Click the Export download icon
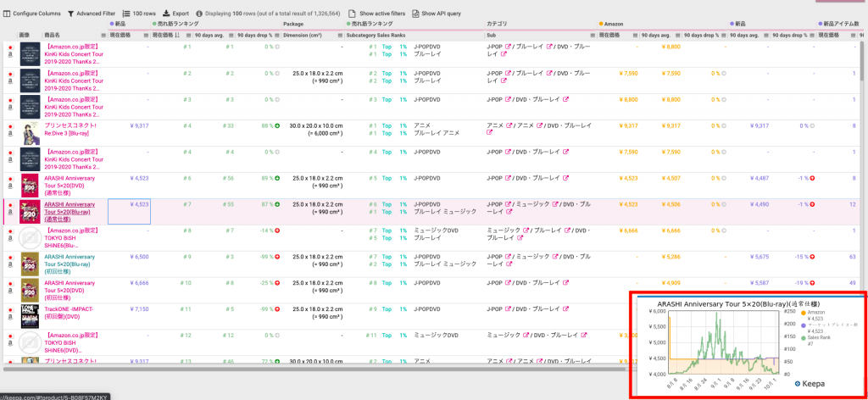 point(166,14)
